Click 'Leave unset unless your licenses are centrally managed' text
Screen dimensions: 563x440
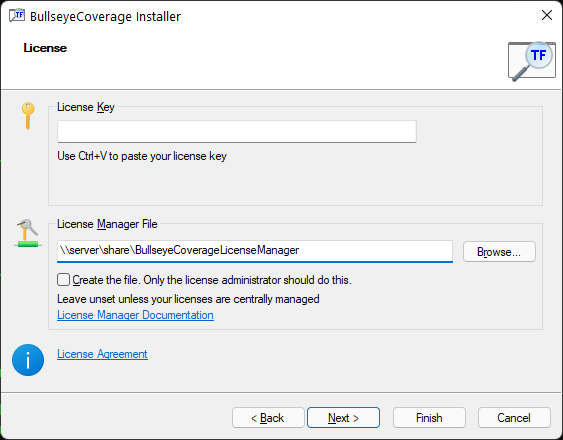[188, 299]
